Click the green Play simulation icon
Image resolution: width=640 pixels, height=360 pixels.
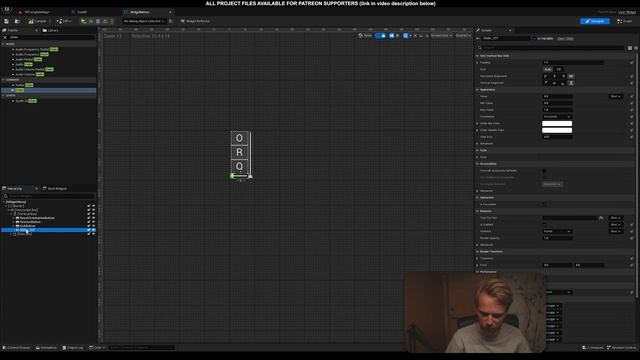pos(84,21)
